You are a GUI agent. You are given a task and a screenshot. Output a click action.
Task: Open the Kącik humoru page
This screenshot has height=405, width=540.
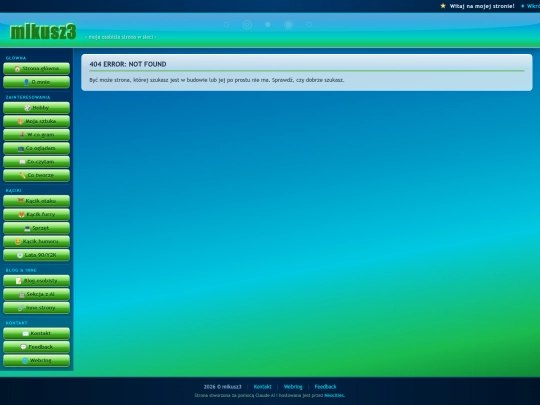pyautogui.click(x=37, y=241)
